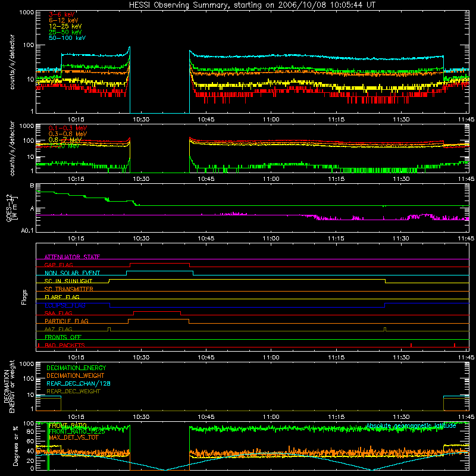476x476 pixels.
Task: Pick the 50-100 keV legend label
Action: 67,38
